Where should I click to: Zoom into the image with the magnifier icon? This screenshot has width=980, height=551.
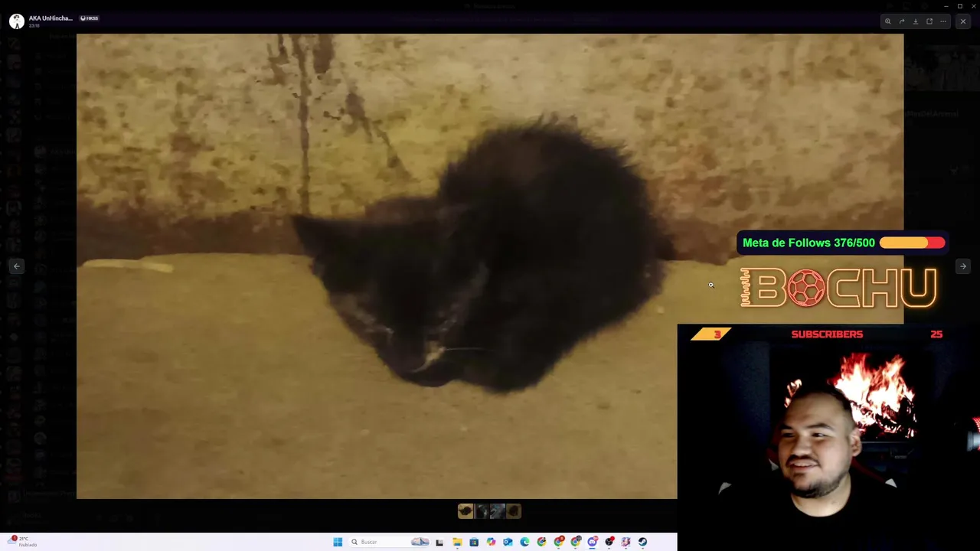(x=887, y=21)
